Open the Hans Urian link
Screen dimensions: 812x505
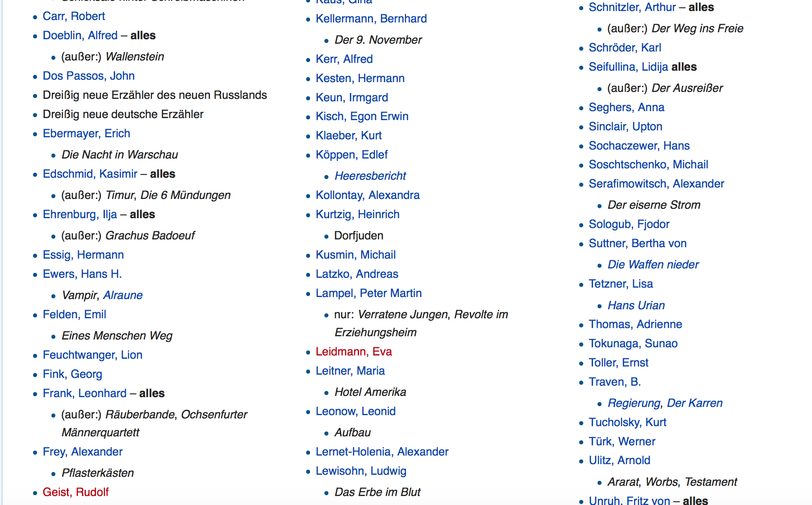click(636, 306)
